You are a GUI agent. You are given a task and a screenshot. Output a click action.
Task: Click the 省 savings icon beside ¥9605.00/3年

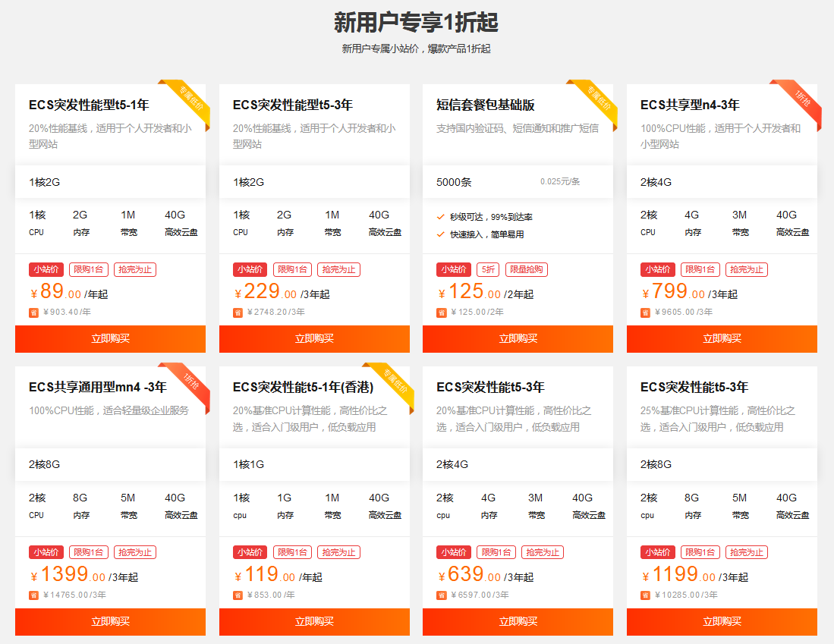point(645,313)
